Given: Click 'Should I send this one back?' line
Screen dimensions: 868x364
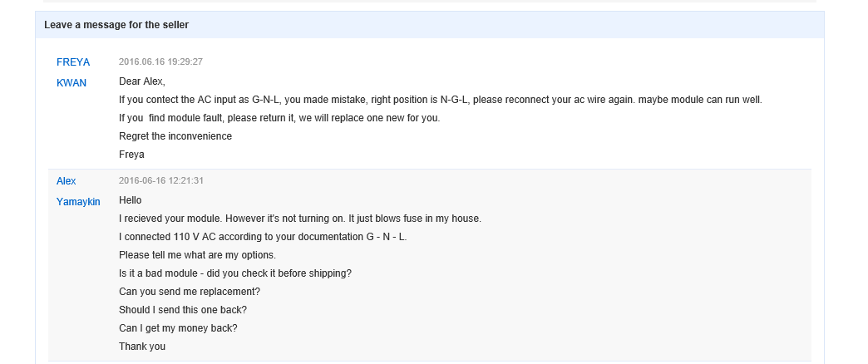Looking at the screenshot, I should (183, 310).
